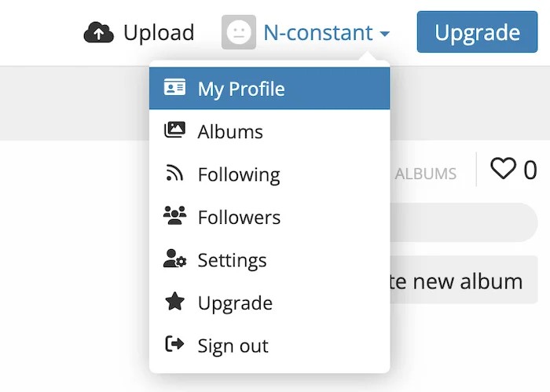Choose Albums from the user menu
The height and width of the screenshot is (392, 550).
point(269,131)
